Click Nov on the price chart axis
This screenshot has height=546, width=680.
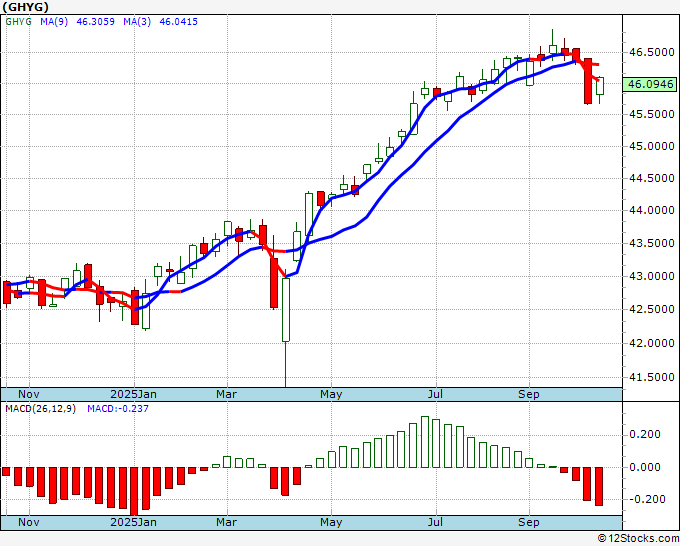(29, 394)
